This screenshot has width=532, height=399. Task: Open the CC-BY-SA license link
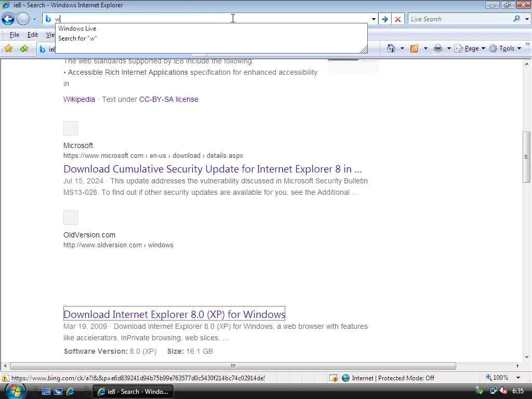tap(169, 99)
